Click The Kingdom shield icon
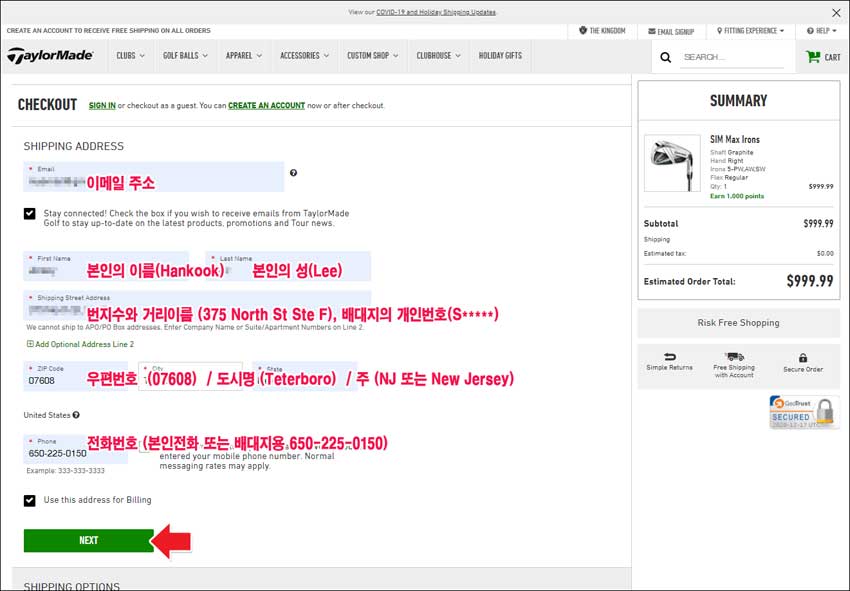The width and height of the screenshot is (850, 591). pyautogui.click(x=583, y=30)
